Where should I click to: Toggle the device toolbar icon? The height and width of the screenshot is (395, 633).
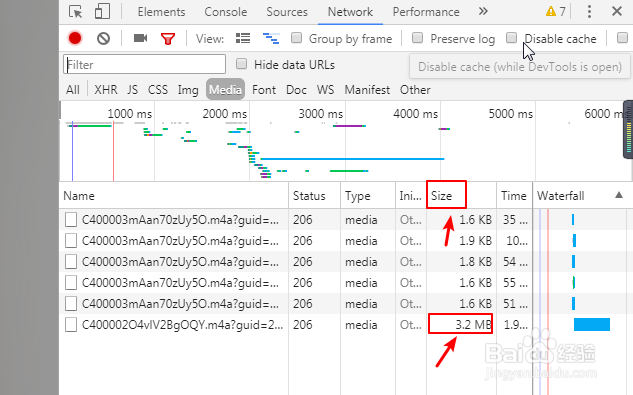coord(102,11)
